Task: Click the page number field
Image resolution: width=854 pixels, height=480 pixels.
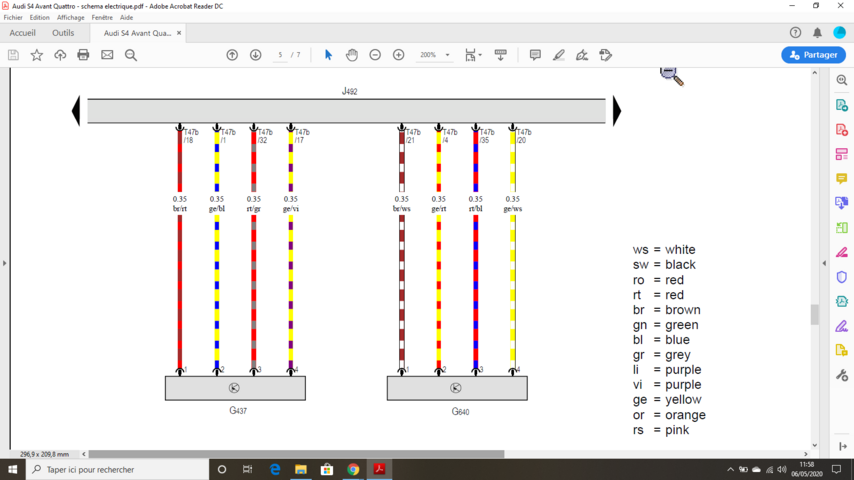Action: click(x=280, y=55)
